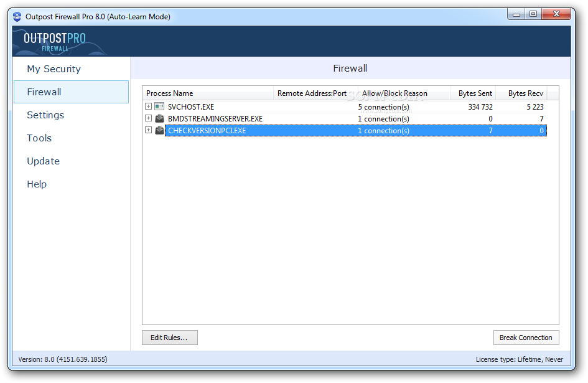Image resolution: width=588 pixels, height=383 pixels.
Task: Click the OUTPOST PRO FIREWALL header logo
Action: click(55, 40)
